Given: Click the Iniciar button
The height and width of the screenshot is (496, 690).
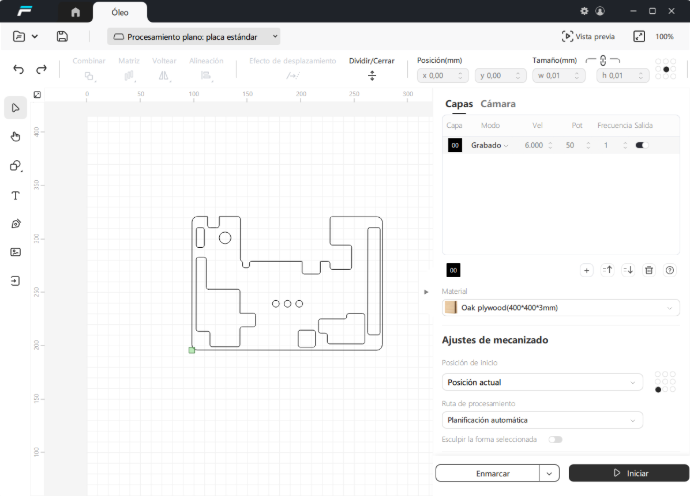Looking at the screenshot, I should click(x=629, y=473).
